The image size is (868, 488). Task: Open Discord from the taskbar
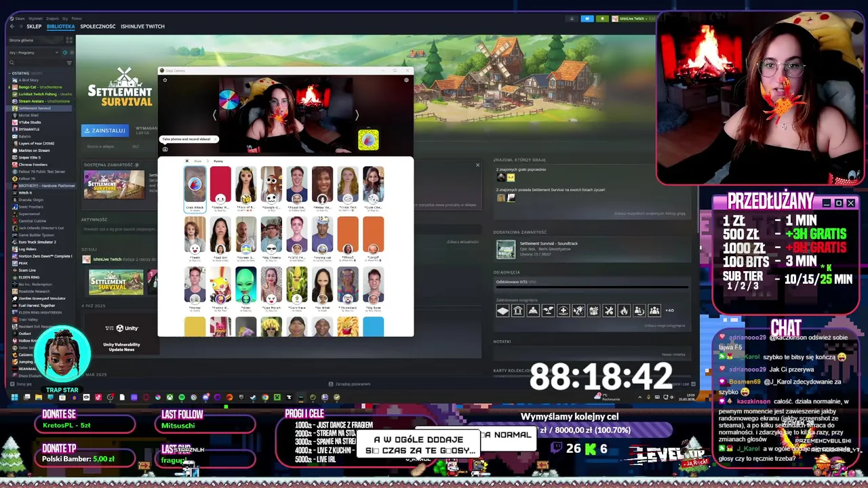(205, 397)
